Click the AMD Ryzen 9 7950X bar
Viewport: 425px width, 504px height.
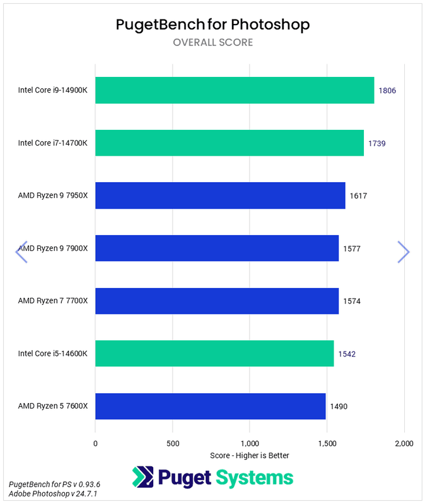(x=220, y=195)
